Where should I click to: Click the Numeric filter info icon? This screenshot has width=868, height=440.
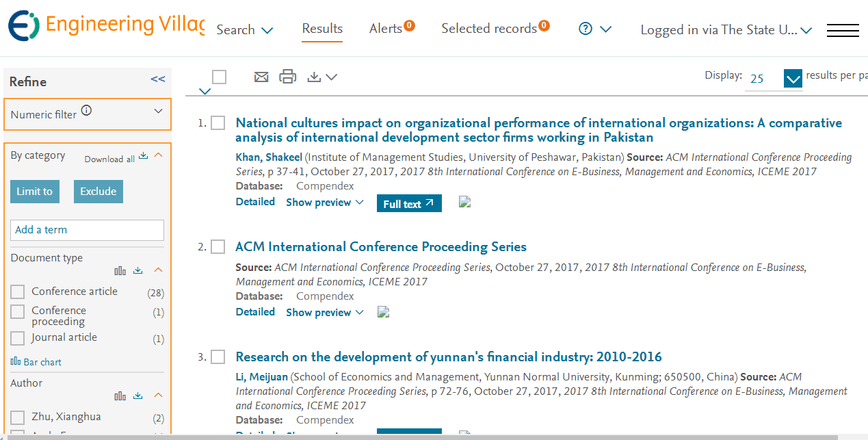87,110
